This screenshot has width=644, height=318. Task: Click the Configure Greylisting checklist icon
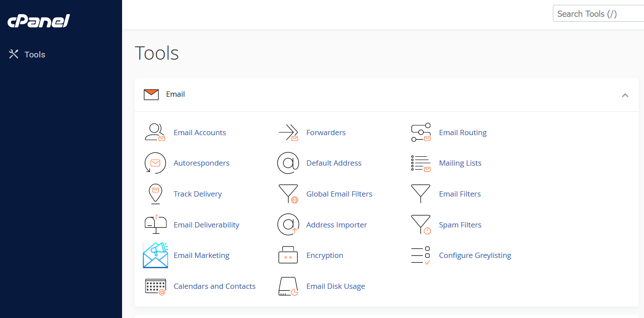tap(421, 255)
